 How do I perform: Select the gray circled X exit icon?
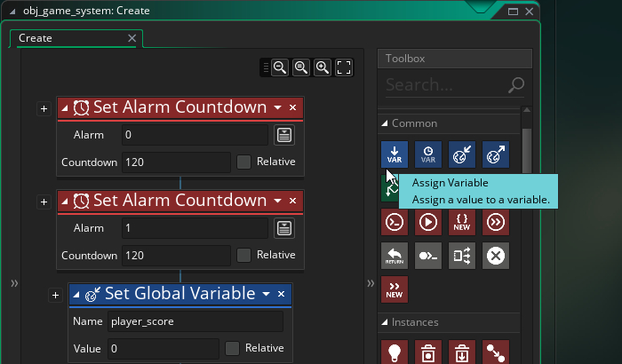point(496,256)
